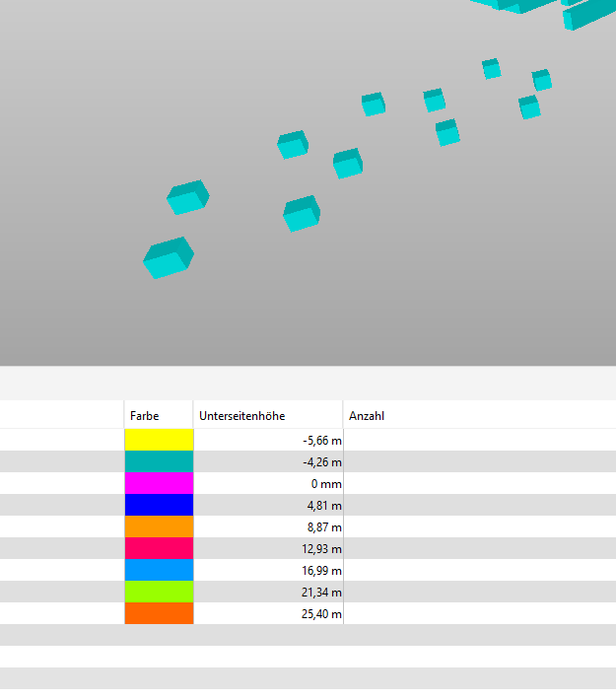Pick the light blue swatch beside 16,99 m
This screenshot has width=616, height=700.
(x=159, y=570)
